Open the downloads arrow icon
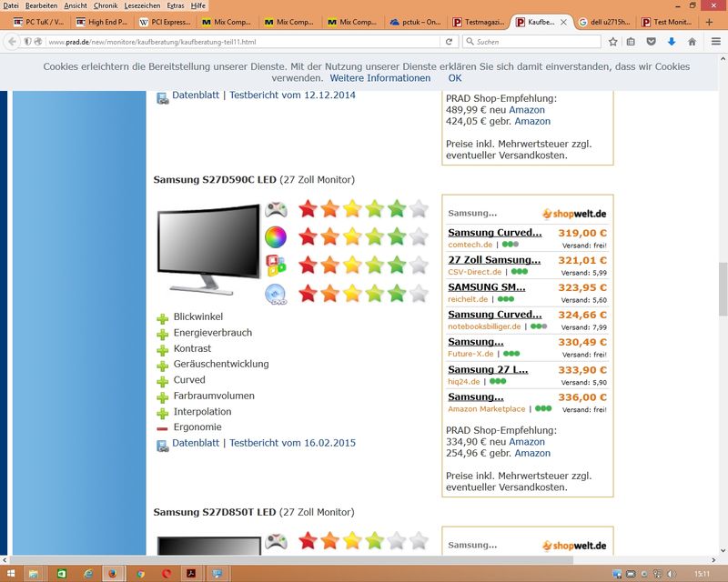728x582 pixels. (672, 42)
